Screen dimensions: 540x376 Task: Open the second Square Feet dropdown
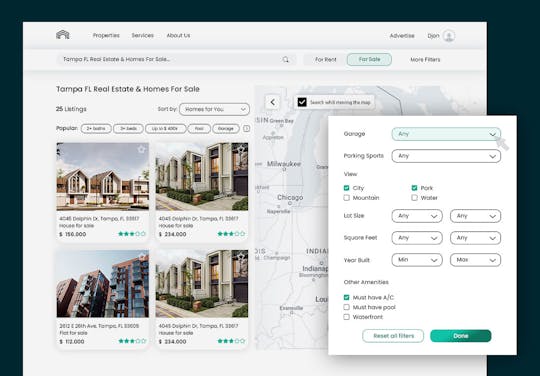475,238
